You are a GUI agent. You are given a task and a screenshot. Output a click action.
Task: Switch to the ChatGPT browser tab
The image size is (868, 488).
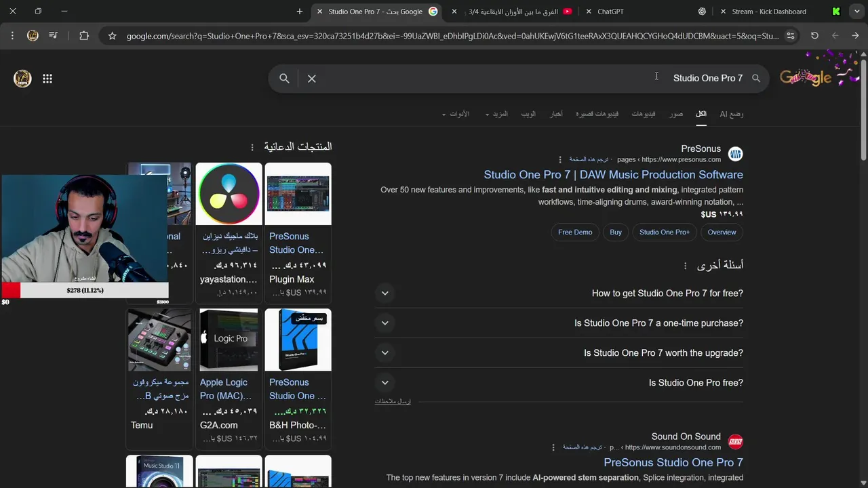pos(647,12)
